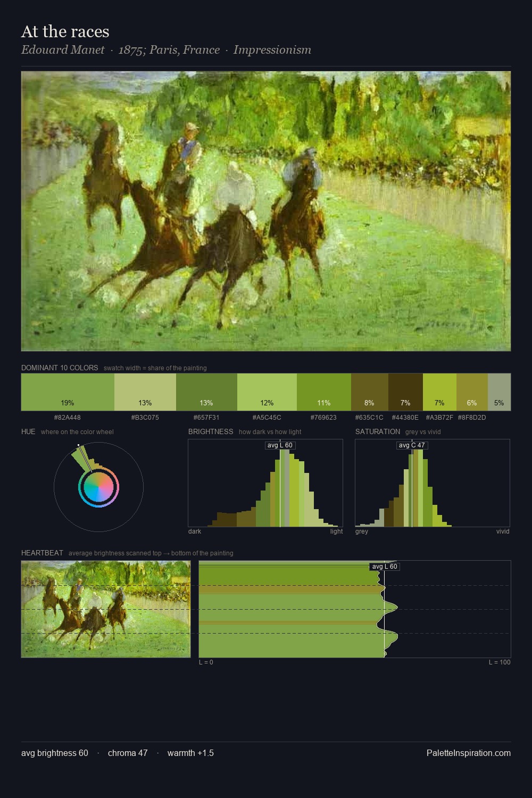This screenshot has width=532, height=798.
Task: Click the hex code '#769623'
Action: click(x=324, y=418)
